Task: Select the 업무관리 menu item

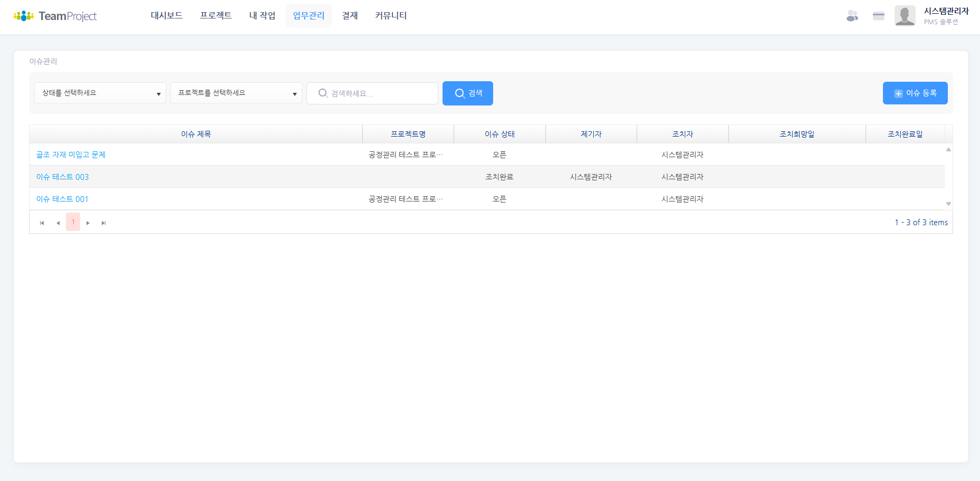Action: (x=309, y=16)
